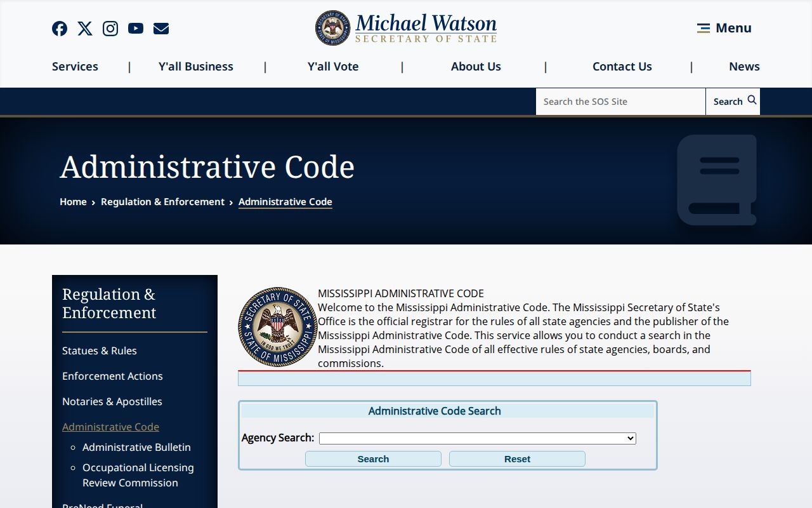Open the YouTube social icon
Screen dimensions: 812x508
(136, 29)
